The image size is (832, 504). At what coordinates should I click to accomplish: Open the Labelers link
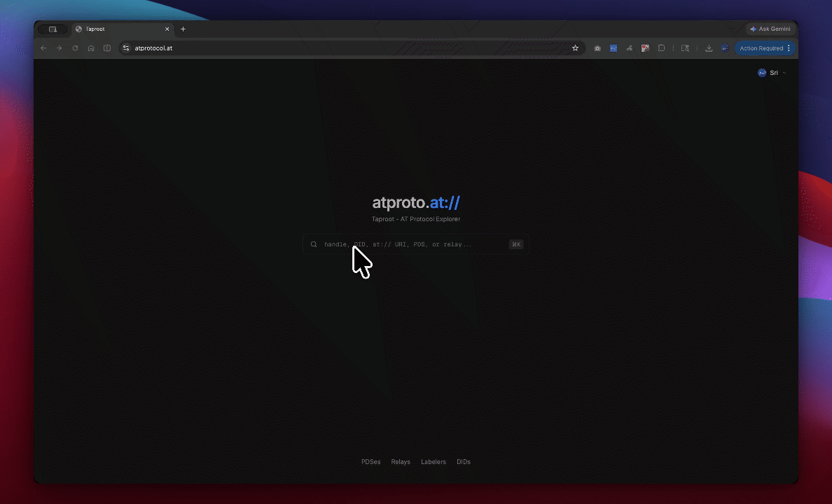click(433, 462)
